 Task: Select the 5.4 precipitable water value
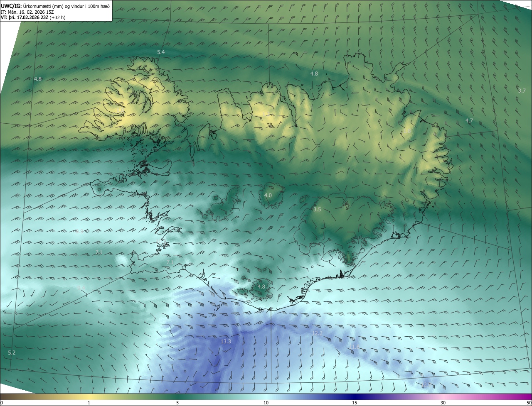coord(161,52)
